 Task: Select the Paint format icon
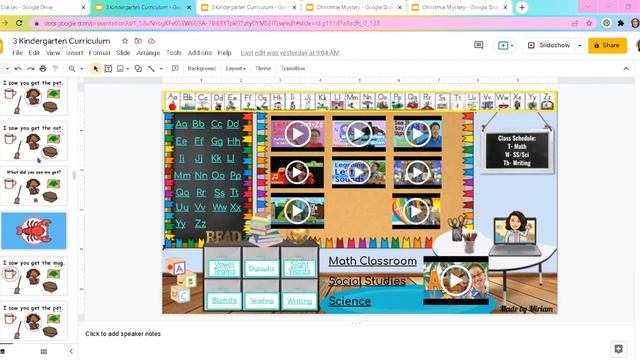56,69
